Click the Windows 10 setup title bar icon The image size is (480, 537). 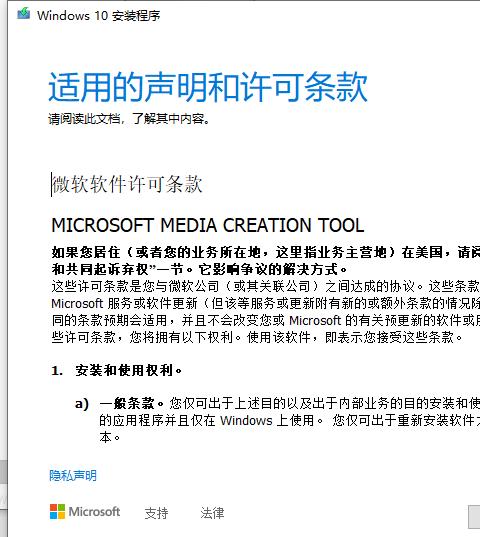tap(24, 14)
